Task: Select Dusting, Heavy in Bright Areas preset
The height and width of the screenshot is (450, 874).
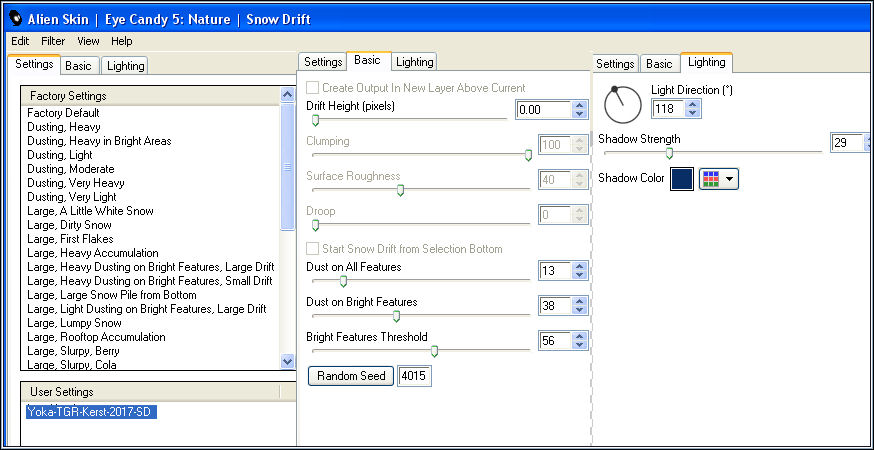Action: [x=99, y=141]
